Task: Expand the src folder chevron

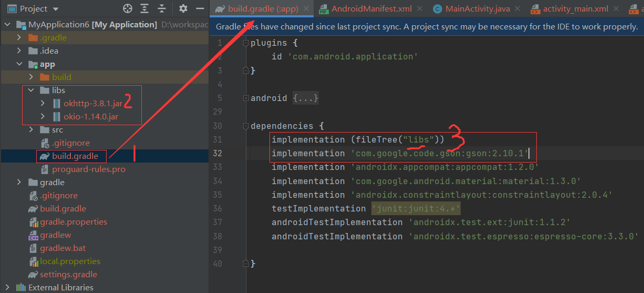Action: click(32, 130)
